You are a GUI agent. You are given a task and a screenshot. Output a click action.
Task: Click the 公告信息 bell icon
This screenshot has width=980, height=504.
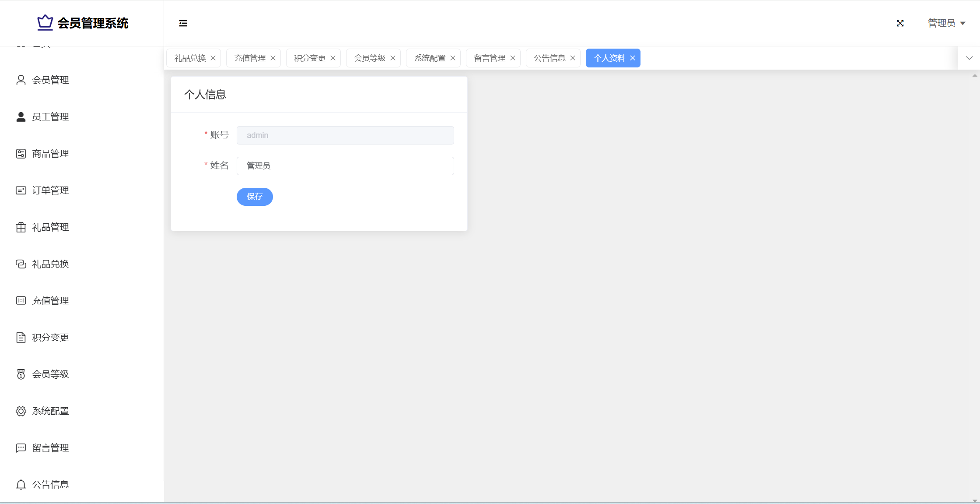point(21,485)
